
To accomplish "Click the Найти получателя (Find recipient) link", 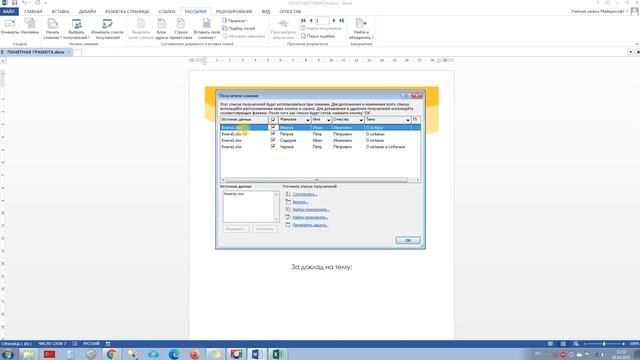I will [310, 217].
